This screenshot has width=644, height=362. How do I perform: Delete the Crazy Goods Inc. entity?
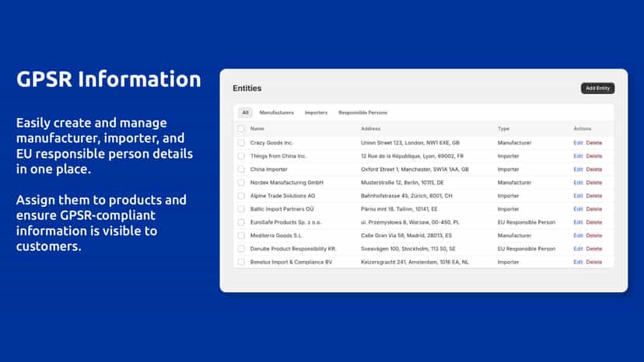click(594, 143)
